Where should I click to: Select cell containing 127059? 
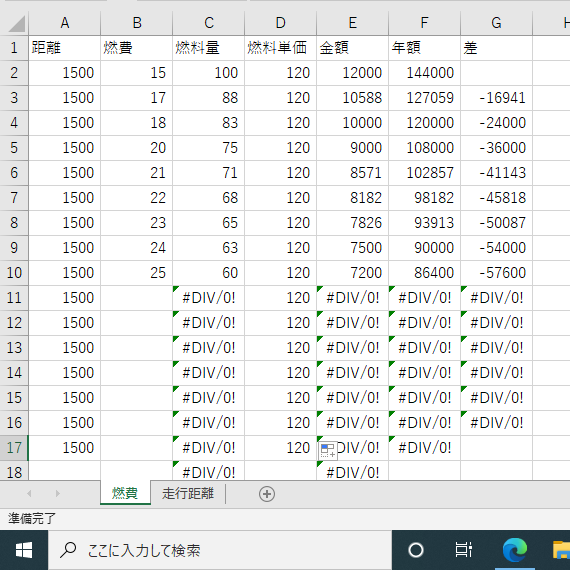pos(424,98)
